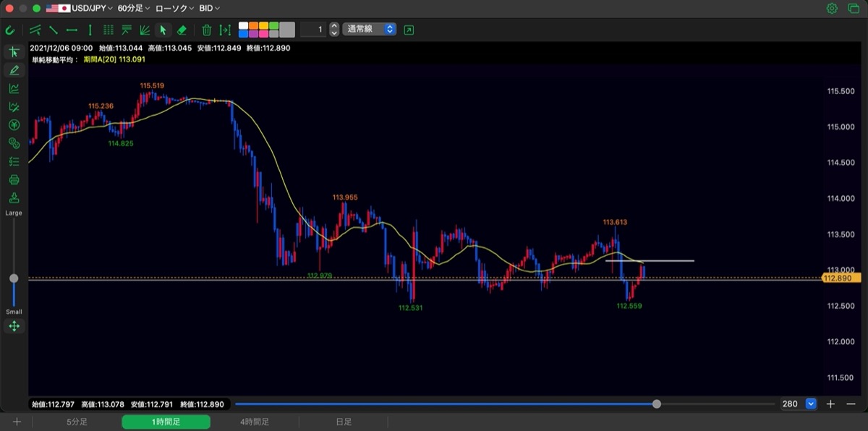Click the line width stepper arrows
Viewport: 868px width, 431px height.
tap(333, 30)
